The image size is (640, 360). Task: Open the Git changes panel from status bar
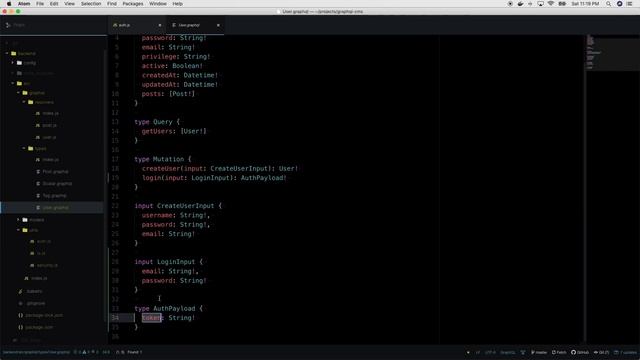click(x=601, y=352)
